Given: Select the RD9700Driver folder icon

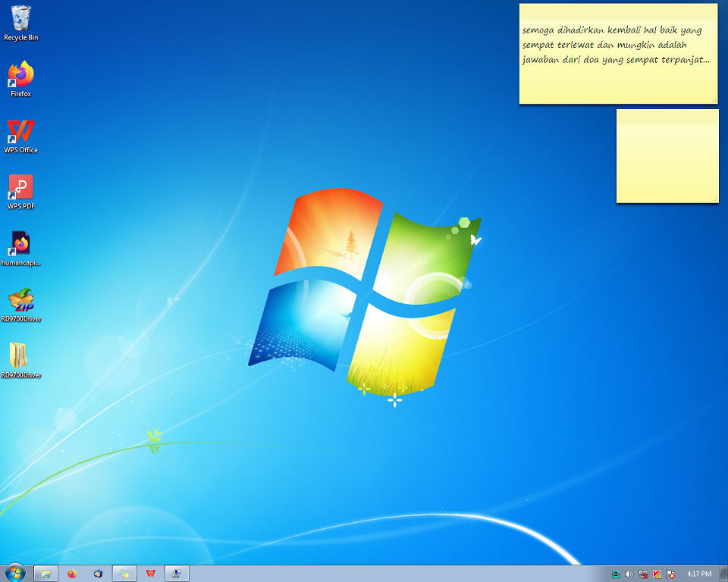Looking at the screenshot, I should (21, 361).
